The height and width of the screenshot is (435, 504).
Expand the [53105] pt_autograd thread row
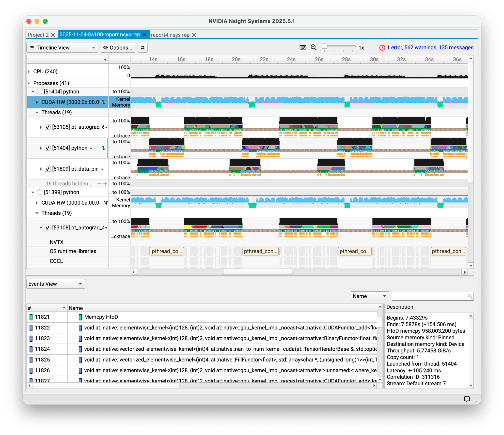tap(41, 127)
